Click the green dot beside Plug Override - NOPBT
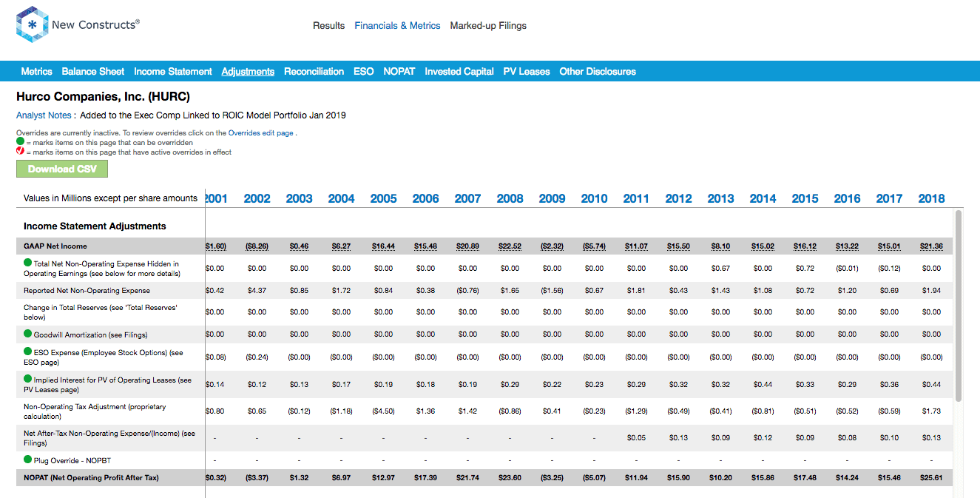 coord(28,460)
